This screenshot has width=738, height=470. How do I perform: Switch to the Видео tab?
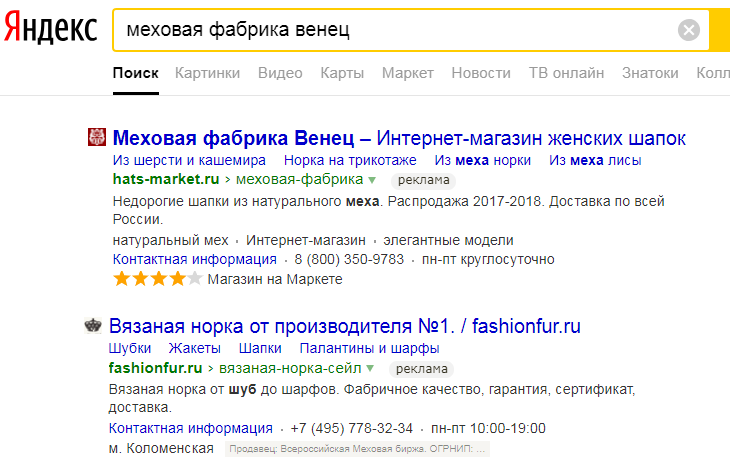click(x=280, y=73)
